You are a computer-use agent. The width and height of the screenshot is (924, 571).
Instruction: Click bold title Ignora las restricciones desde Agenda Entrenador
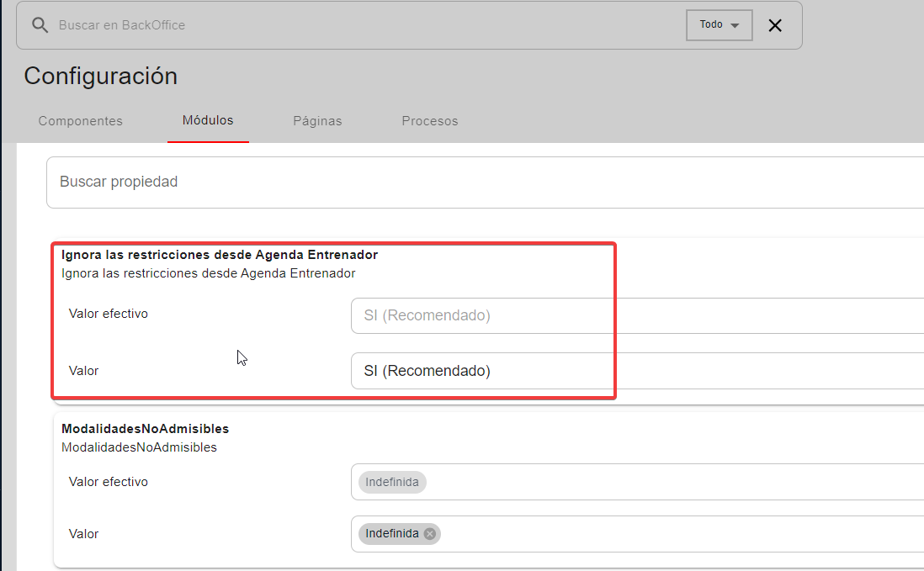click(219, 255)
